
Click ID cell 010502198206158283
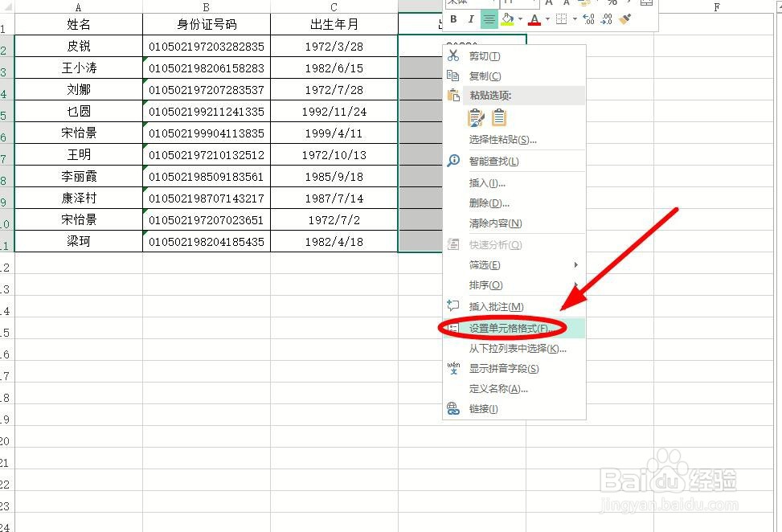click(x=207, y=68)
